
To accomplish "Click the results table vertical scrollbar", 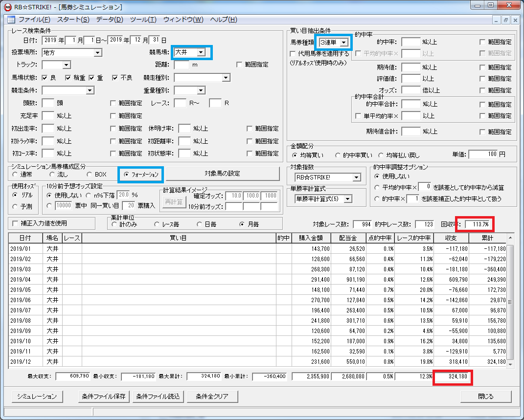I will pos(510,302).
